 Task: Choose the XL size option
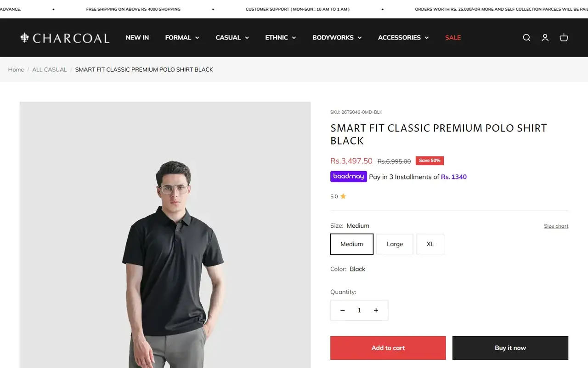[430, 244]
